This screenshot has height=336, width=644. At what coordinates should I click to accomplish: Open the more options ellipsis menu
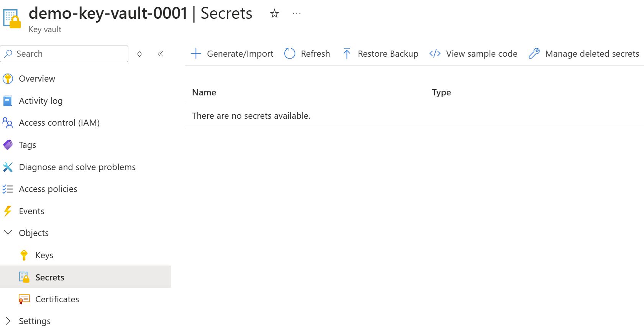pos(297,13)
